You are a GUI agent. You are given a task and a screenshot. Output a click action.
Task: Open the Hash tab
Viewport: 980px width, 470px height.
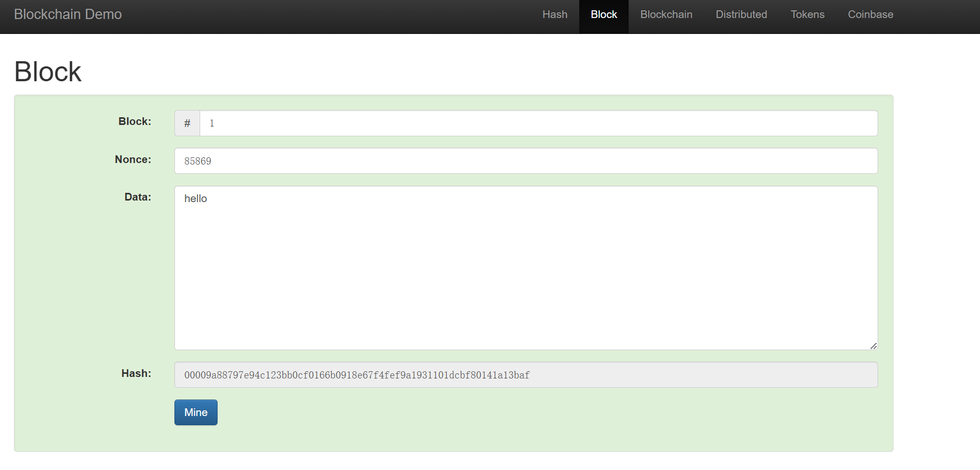pos(555,14)
